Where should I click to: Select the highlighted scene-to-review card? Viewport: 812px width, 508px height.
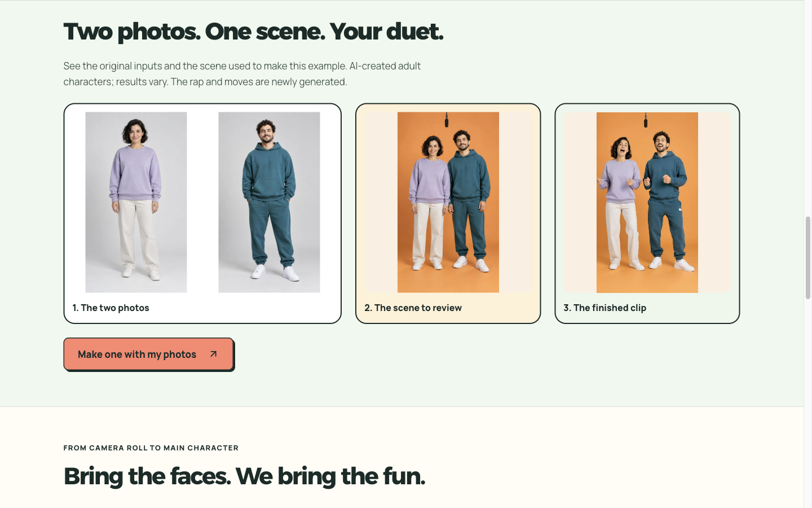pyautogui.click(x=448, y=213)
